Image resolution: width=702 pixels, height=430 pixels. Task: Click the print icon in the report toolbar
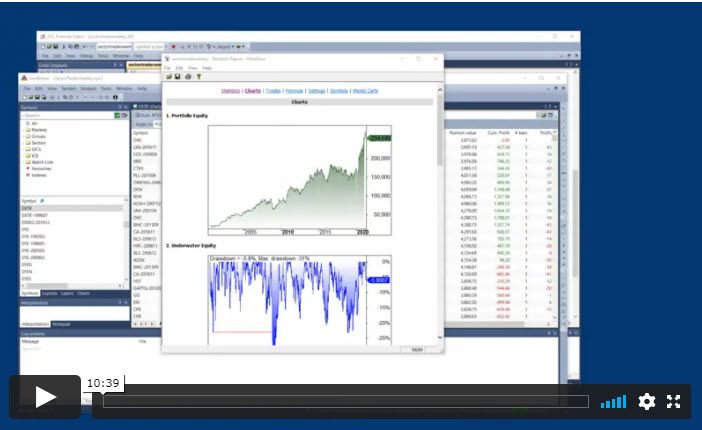coord(188,77)
